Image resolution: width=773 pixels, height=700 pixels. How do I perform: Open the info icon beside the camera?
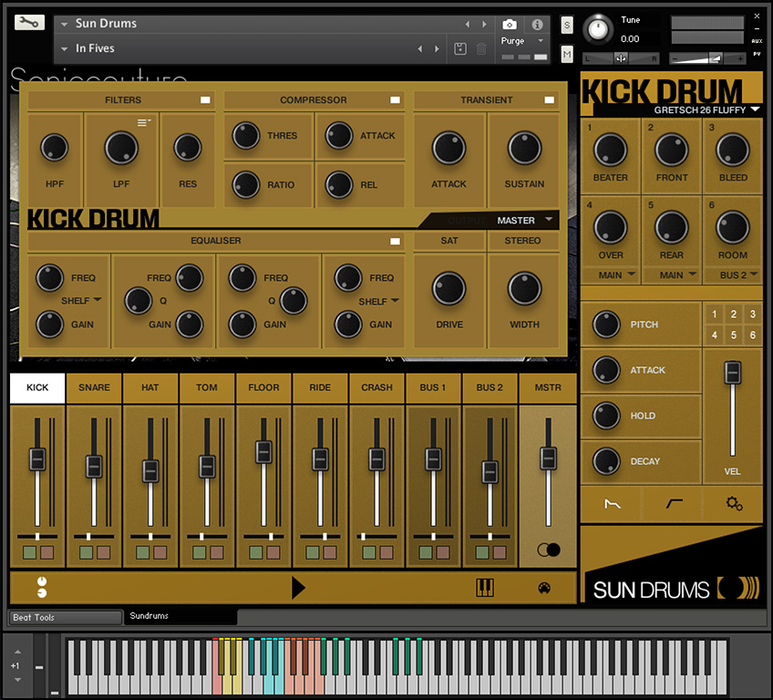pos(537,25)
